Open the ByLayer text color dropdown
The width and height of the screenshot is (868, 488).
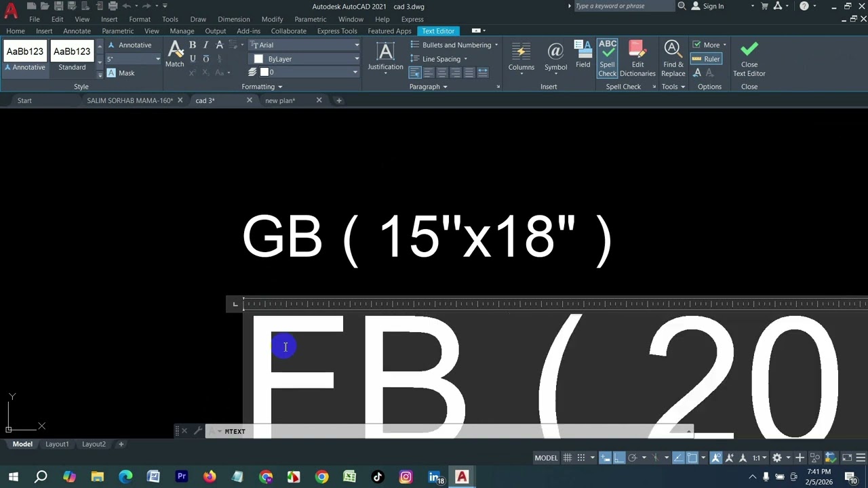(304, 59)
